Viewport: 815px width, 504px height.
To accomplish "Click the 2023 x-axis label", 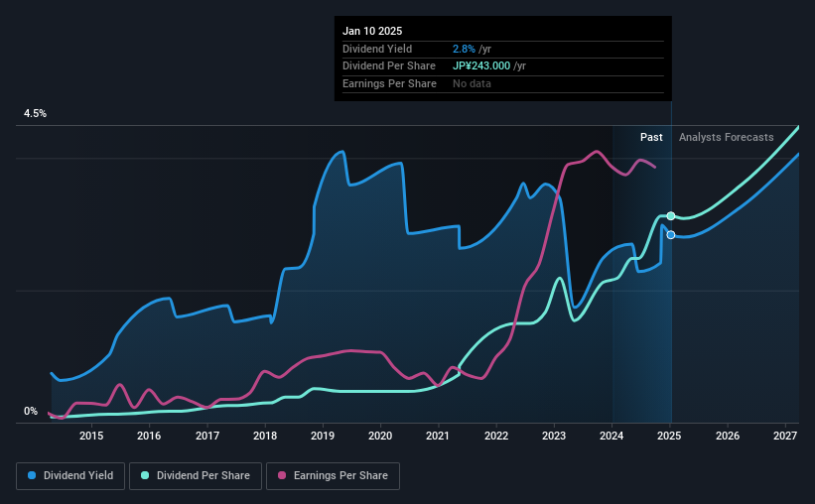I will pos(554,436).
